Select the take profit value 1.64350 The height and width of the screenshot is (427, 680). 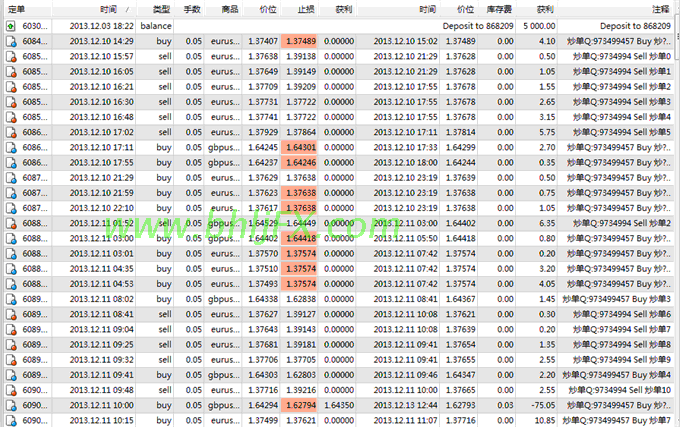[x=339, y=405]
